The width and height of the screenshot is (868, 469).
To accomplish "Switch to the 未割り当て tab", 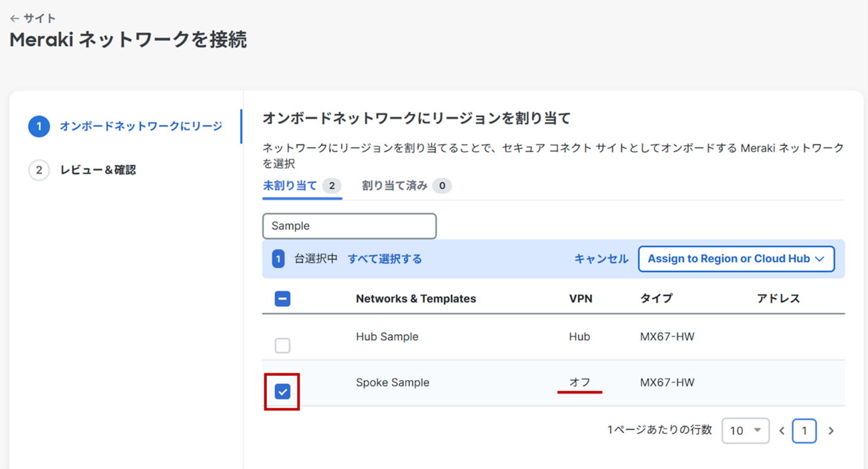I will tap(290, 186).
